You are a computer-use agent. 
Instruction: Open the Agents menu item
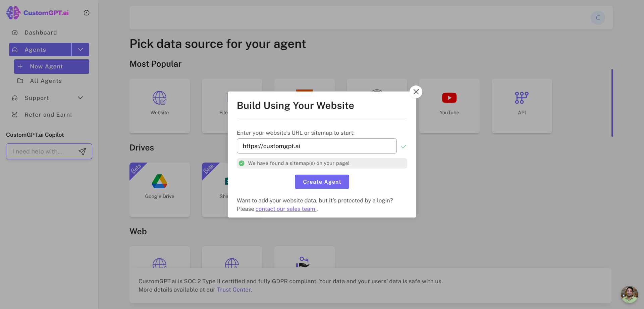[40, 50]
